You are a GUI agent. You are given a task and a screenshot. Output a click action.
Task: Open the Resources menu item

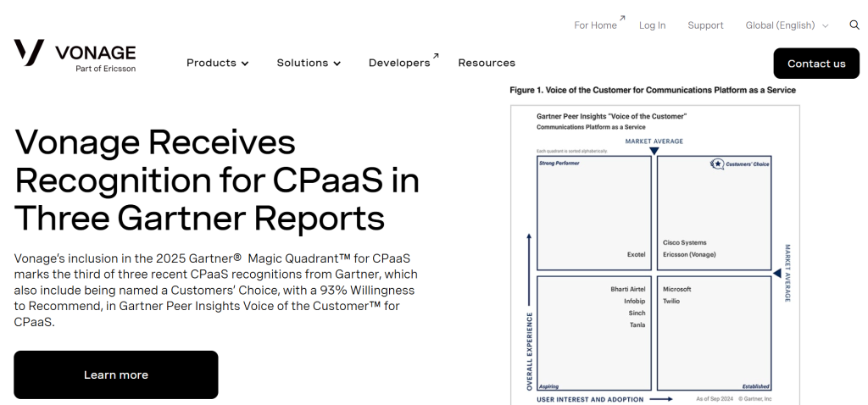pos(487,63)
